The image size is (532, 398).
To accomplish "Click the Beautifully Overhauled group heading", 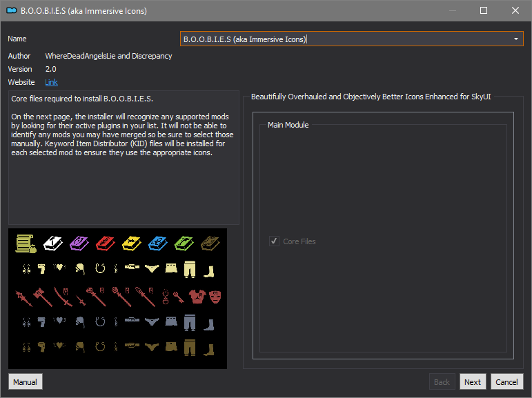I will click(x=371, y=97).
